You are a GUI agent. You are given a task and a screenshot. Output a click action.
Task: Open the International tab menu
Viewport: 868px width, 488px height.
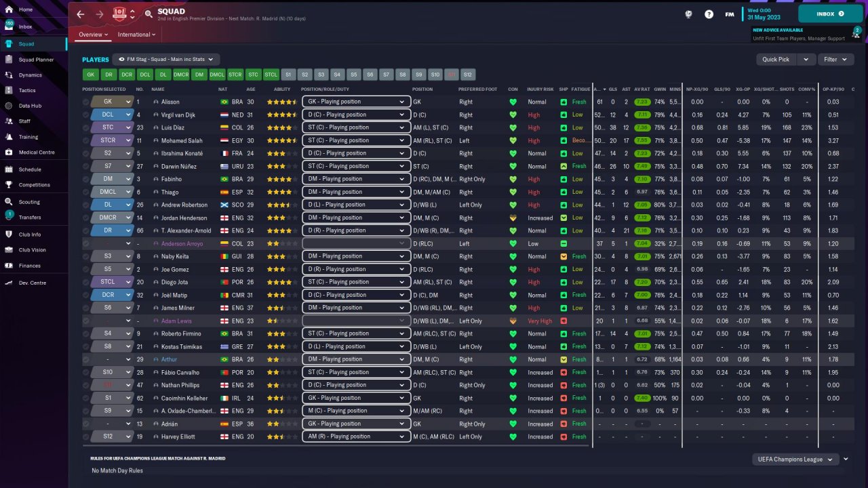(136, 35)
